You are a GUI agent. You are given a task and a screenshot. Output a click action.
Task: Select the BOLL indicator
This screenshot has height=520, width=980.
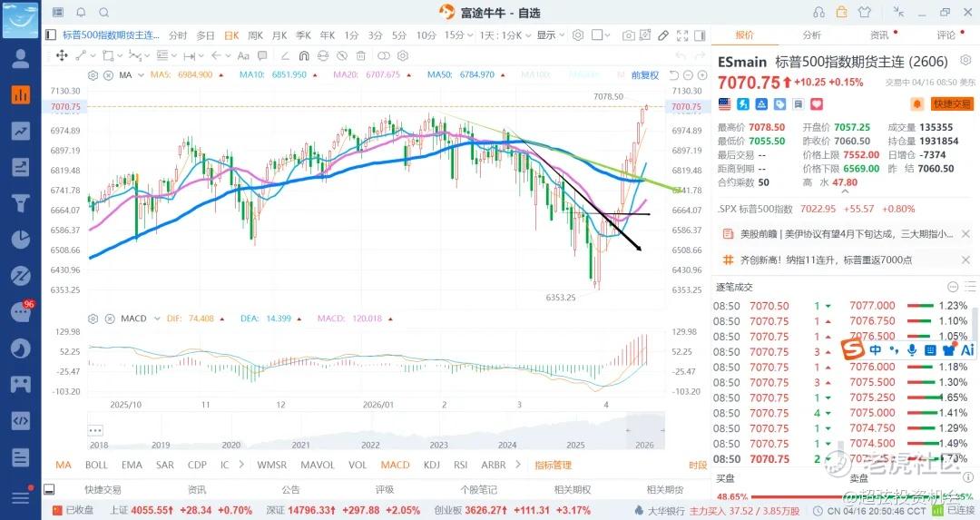96,465
